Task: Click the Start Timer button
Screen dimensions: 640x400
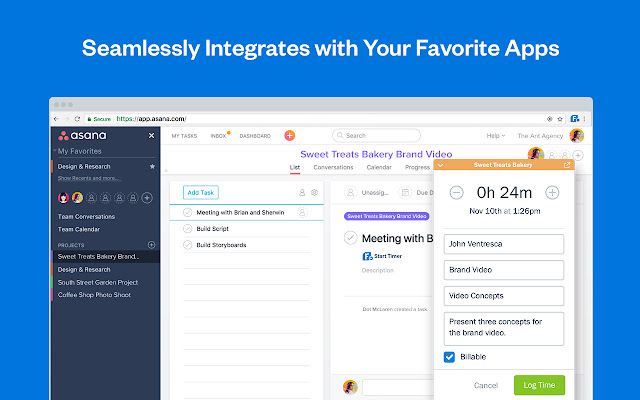Action: [x=382, y=256]
